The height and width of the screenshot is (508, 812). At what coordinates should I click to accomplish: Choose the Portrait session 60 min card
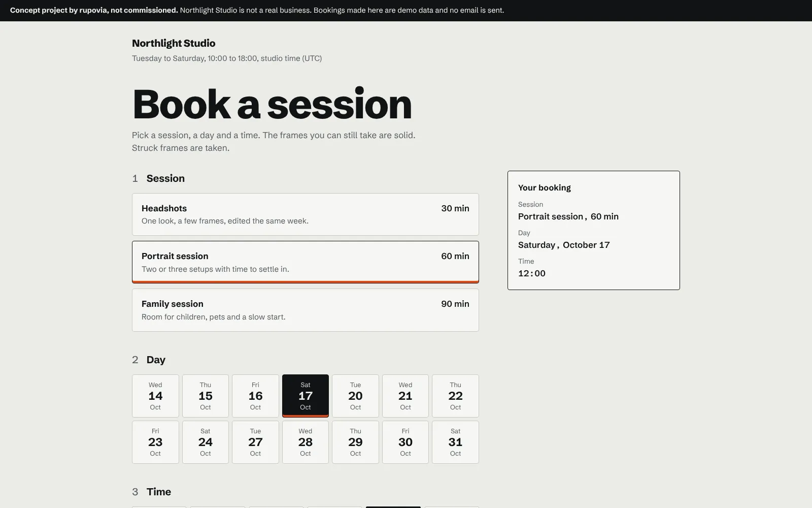pos(306,262)
